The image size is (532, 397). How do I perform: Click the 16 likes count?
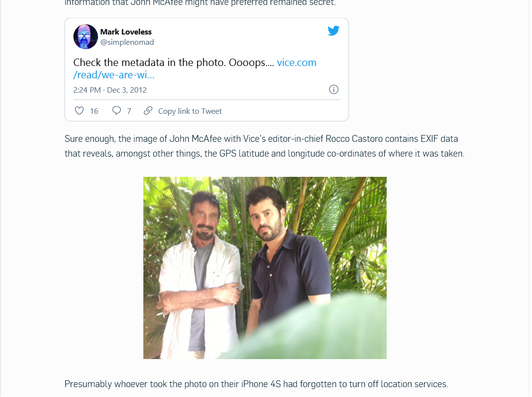[94, 111]
